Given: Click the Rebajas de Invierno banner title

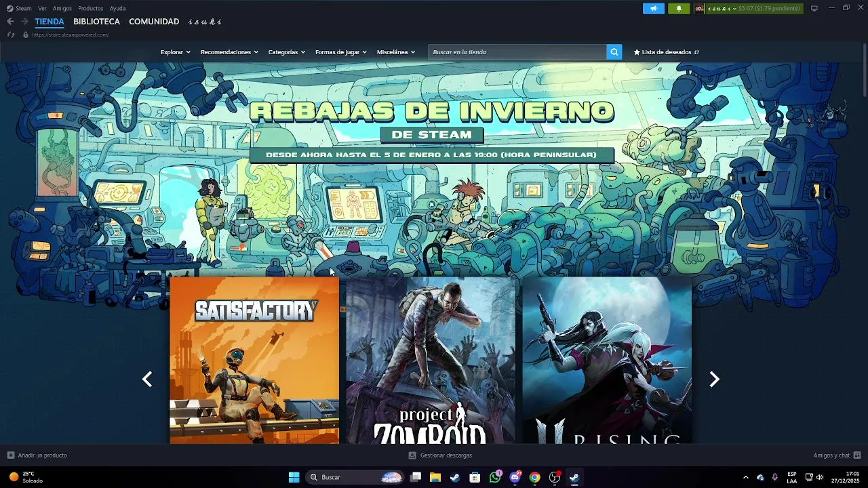Looking at the screenshot, I should 431,112.
